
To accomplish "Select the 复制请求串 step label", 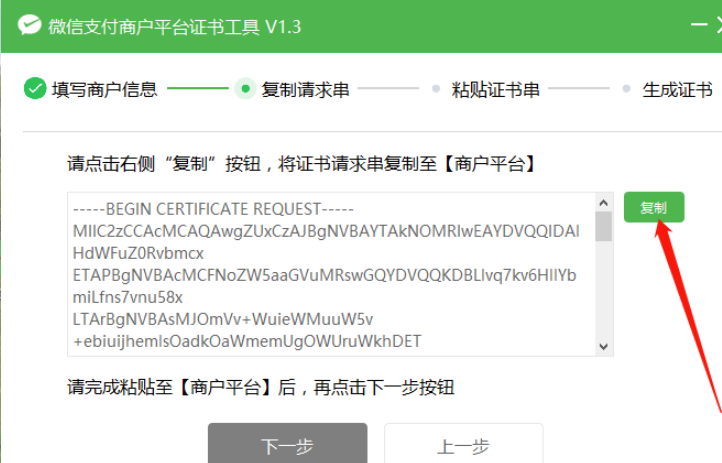I will [305, 89].
